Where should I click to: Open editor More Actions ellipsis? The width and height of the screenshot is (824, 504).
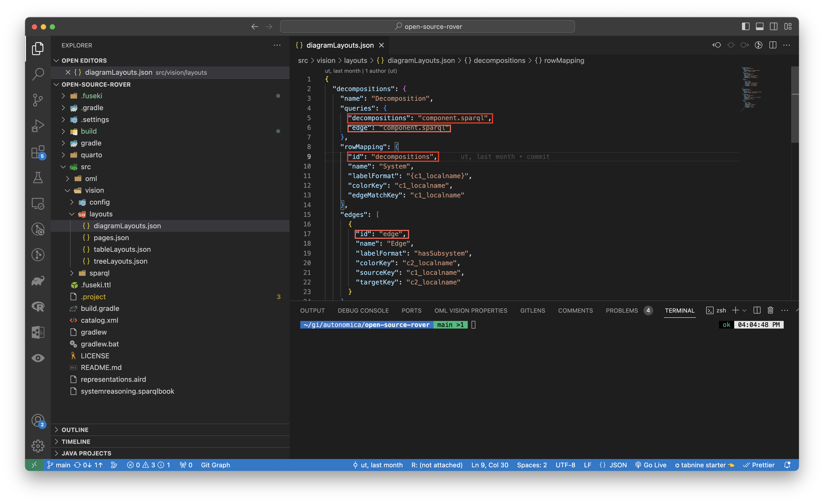pos(787,45)
